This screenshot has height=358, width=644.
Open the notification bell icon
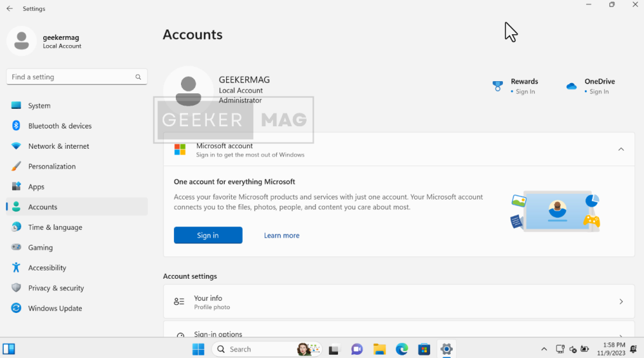click(x=634, y=350)
